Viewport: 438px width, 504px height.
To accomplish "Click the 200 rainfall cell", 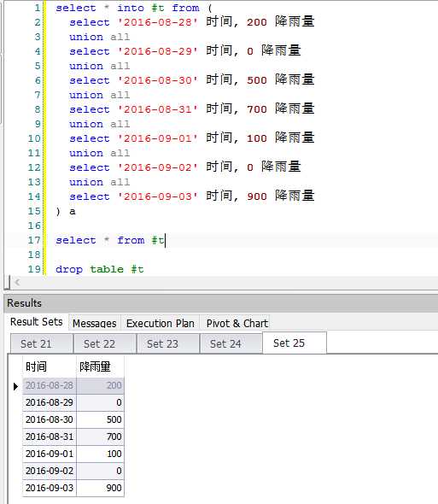I will [100, 385].
